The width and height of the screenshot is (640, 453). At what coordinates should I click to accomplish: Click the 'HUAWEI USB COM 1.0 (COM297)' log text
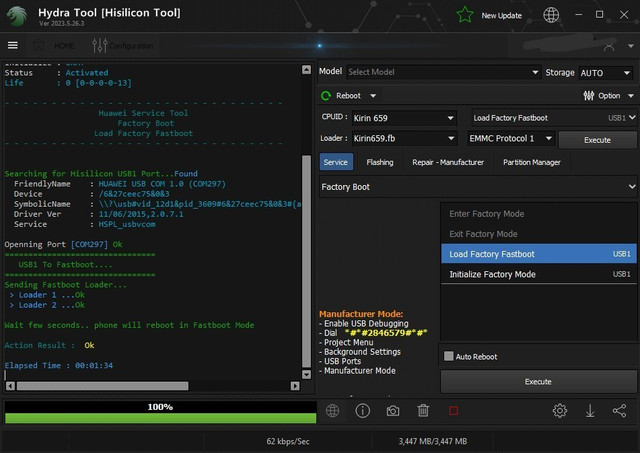point(162,184)
